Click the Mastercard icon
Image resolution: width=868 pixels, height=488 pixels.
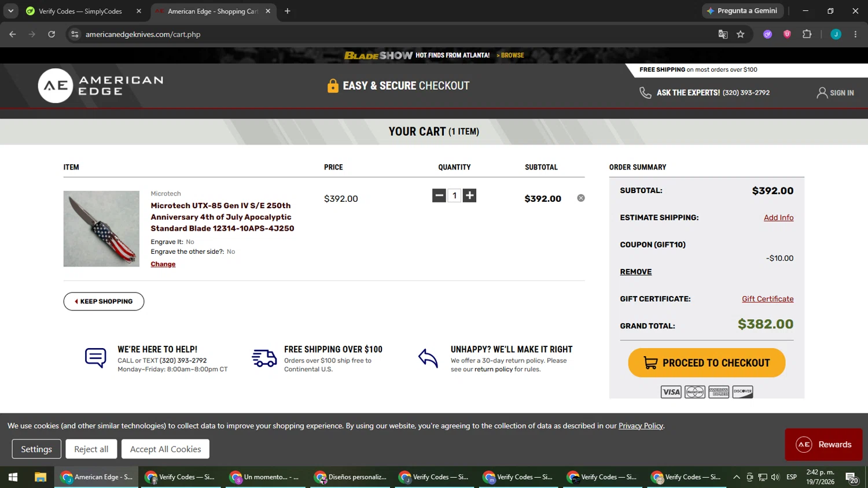pyautogui.click(x=695, y=392)
